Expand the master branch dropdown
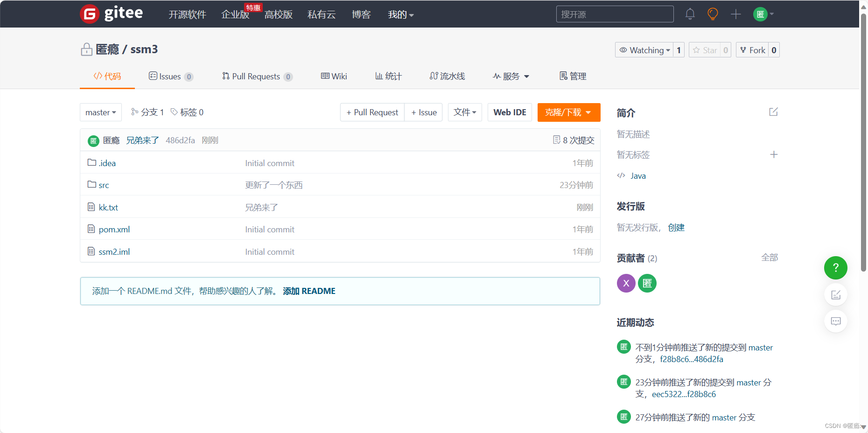Viewport: 868px width, 433px height. coord(100,112)
